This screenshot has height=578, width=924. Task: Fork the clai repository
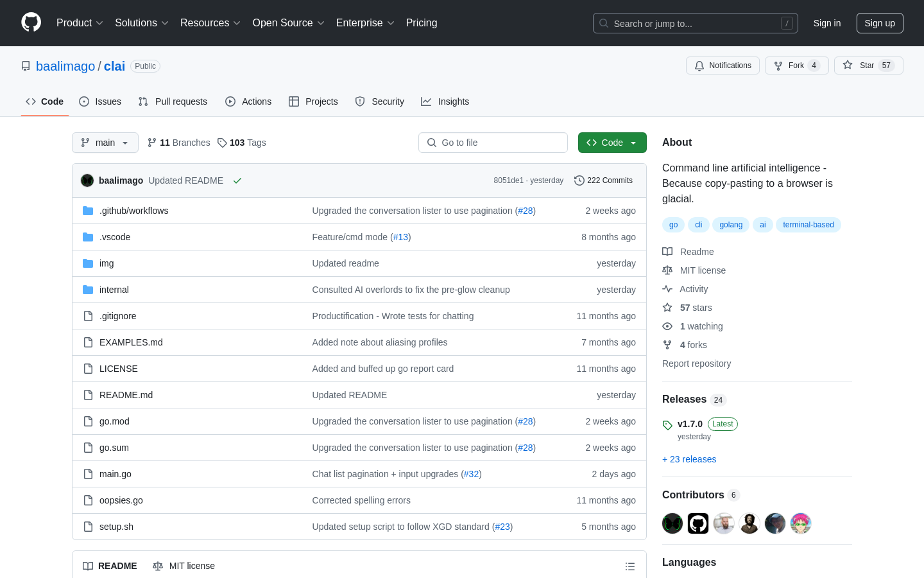(796, 66)
